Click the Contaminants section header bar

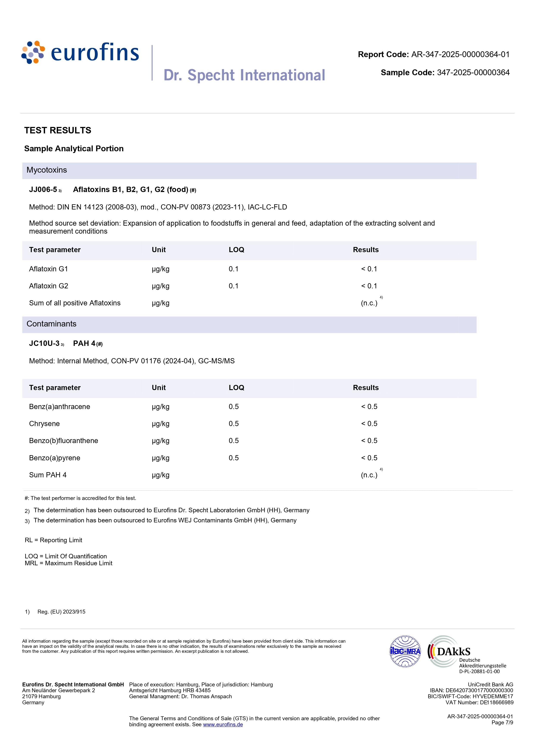[249, 324]
